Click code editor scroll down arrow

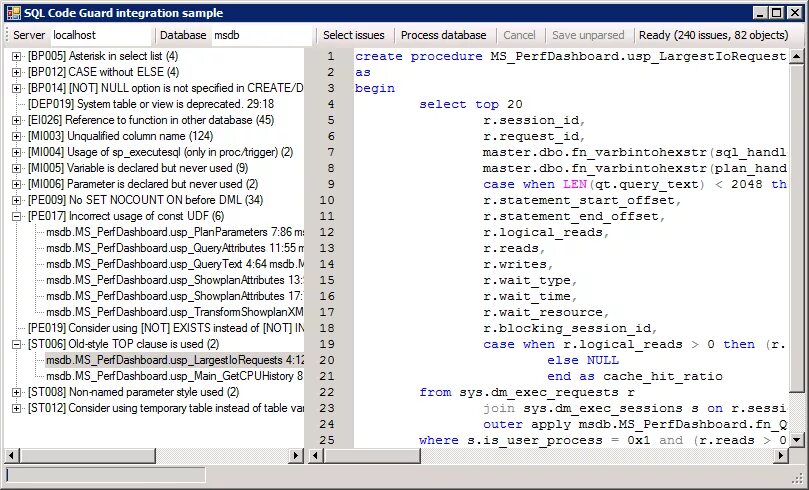point(797,440)
